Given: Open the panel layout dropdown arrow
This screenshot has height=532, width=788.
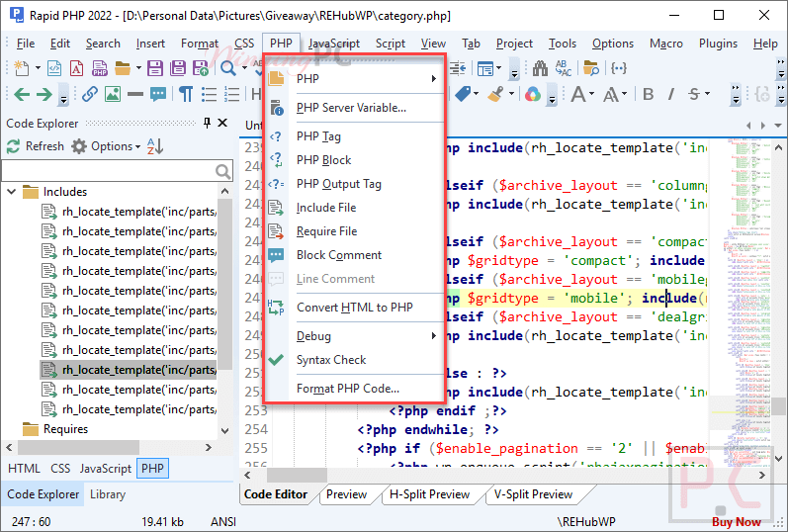Looking at the screenshot, I should click(x=499, y=68).
